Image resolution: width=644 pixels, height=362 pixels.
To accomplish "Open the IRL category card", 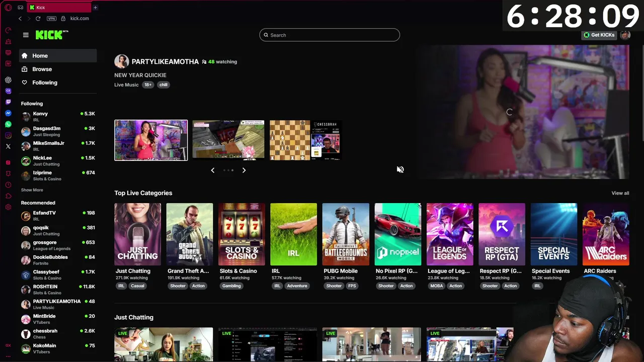I will pyautogui.click(x=293, y=234).
